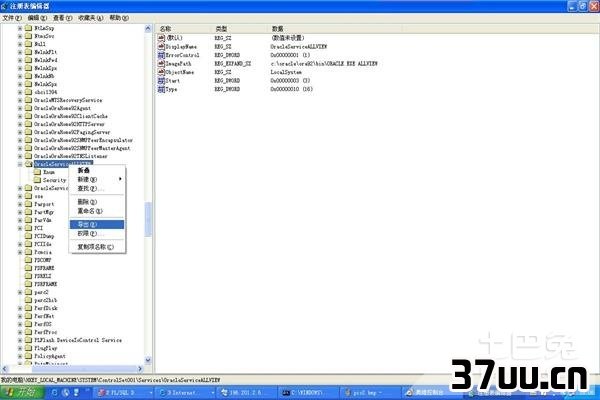Expand the NtLmSsp key

pyautogui.click(x=20, y=28)
